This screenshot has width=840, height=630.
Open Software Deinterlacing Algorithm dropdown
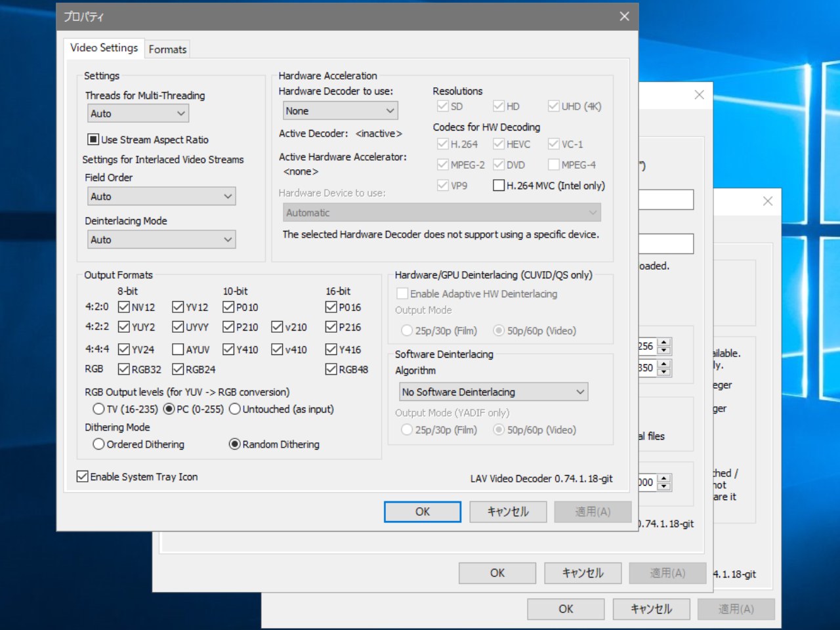(x=494, y=392)
